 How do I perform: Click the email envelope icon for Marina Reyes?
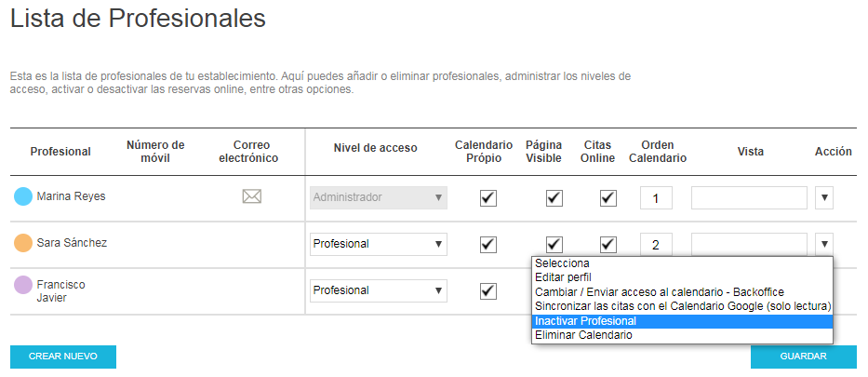pyautogui.click(x=252, y=196)
